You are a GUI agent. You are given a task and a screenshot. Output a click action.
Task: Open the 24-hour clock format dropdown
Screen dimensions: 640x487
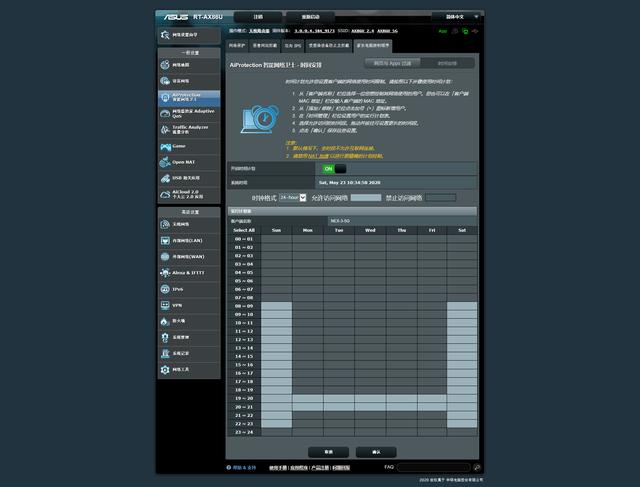[x=292, y=198]
